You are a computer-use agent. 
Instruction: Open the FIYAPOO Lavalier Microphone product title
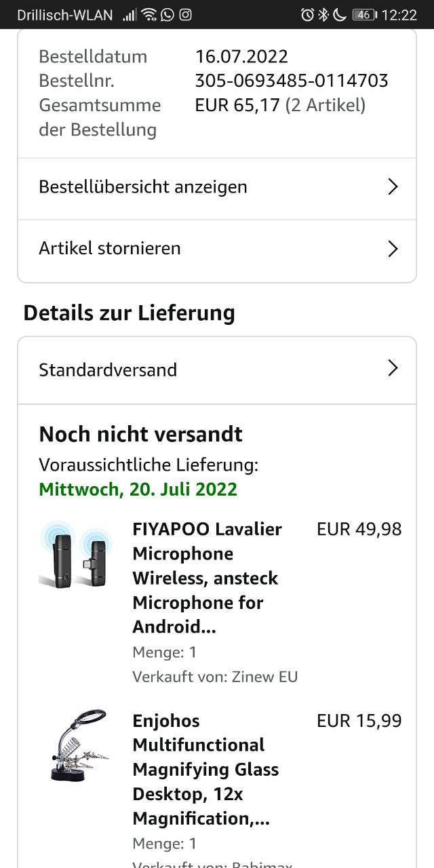pos(207,577)
